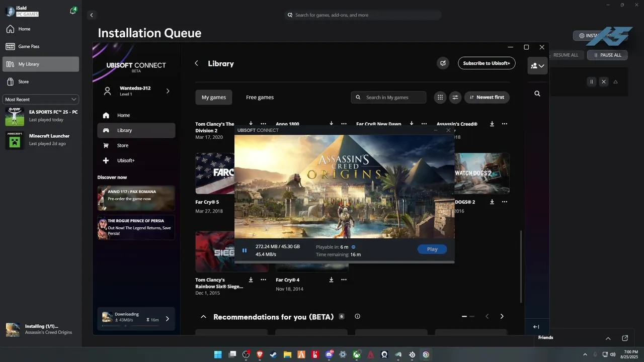Pop out the Friends panel
Screen dimensions: 644x362
coord(625,338)
